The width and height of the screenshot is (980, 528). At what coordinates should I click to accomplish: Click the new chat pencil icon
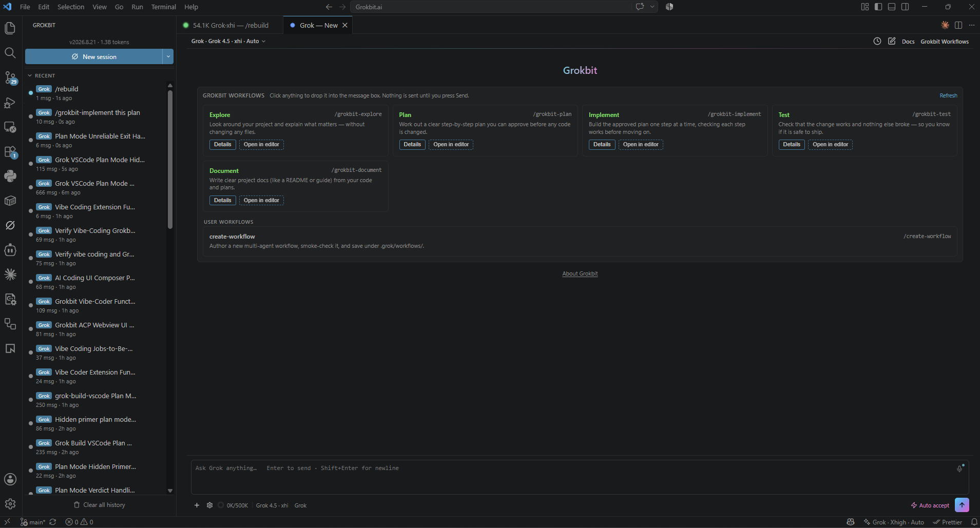coord(892,41)
